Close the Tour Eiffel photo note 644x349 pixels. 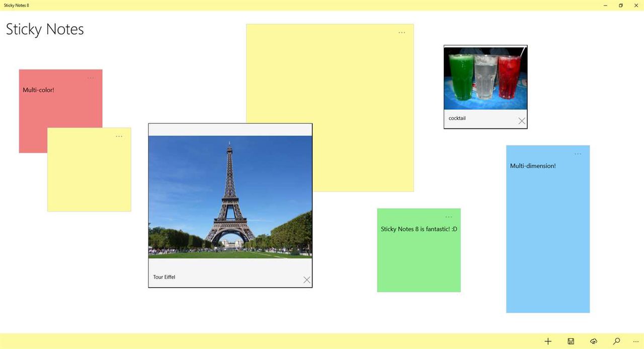click(x=307, y=280)
